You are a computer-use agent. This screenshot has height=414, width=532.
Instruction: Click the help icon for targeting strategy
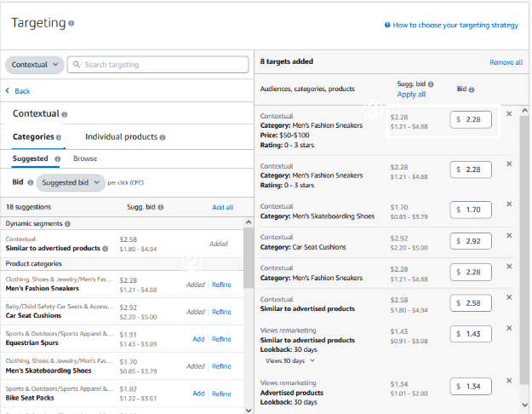coord(388,26)
